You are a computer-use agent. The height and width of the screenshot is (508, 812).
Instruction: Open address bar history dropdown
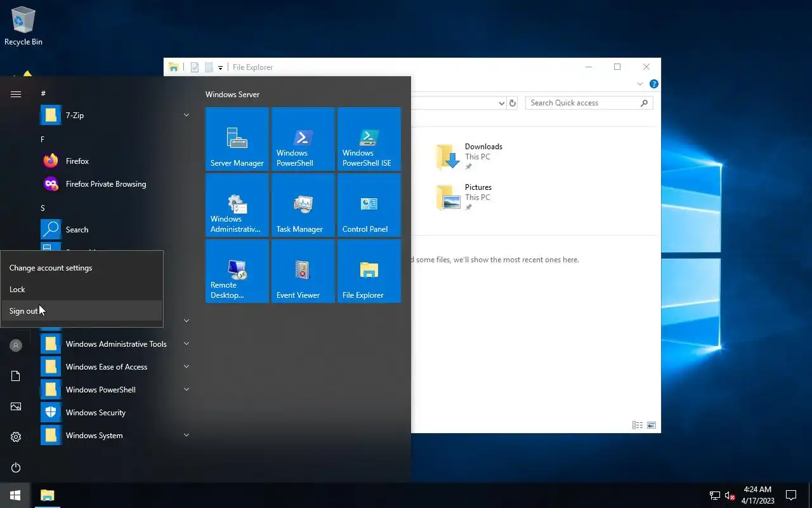[x=501, y=103]
